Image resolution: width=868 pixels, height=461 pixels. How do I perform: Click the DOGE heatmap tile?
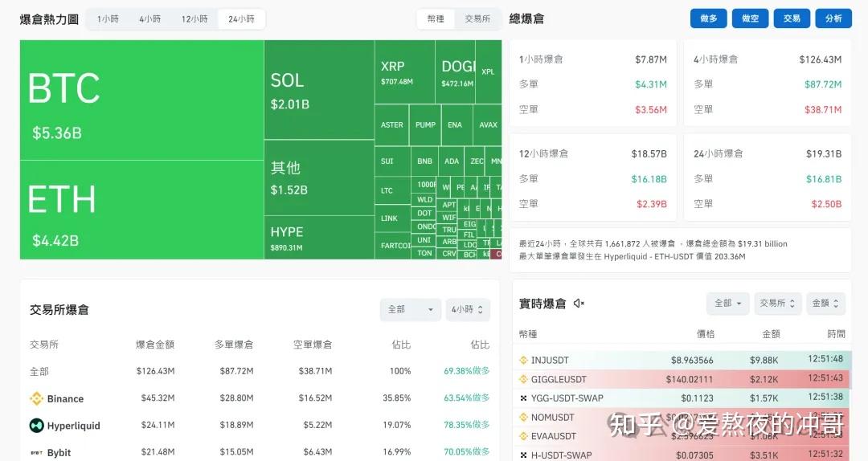point(455,72)
